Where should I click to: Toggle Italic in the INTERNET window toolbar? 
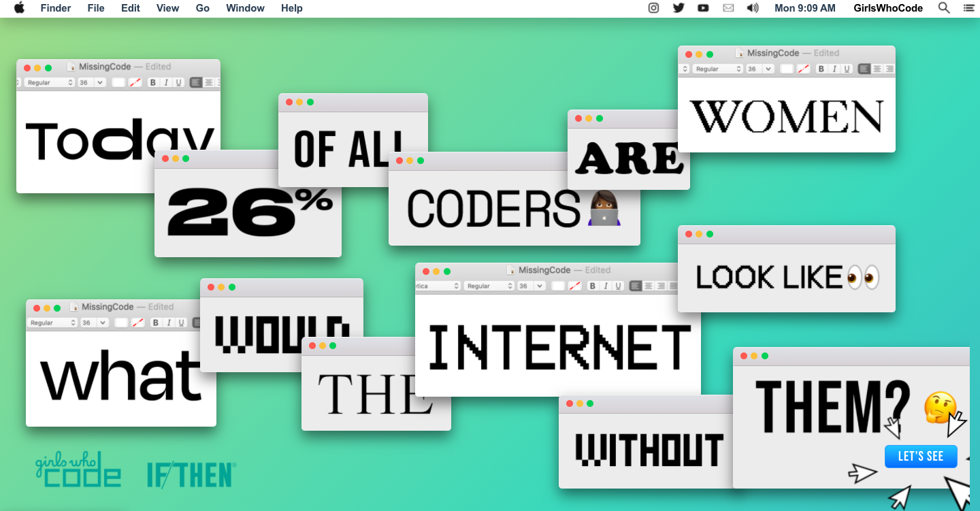(x=606, y=286)
